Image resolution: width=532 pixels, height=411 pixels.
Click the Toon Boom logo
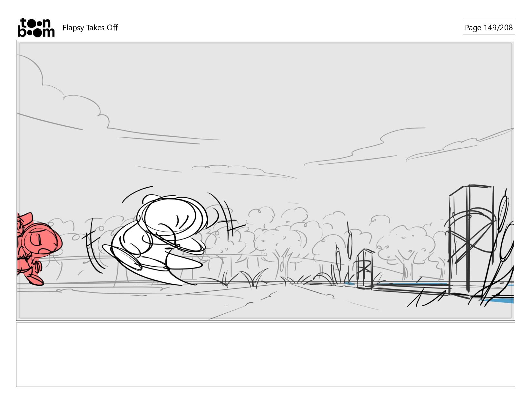tap(36, 27)
